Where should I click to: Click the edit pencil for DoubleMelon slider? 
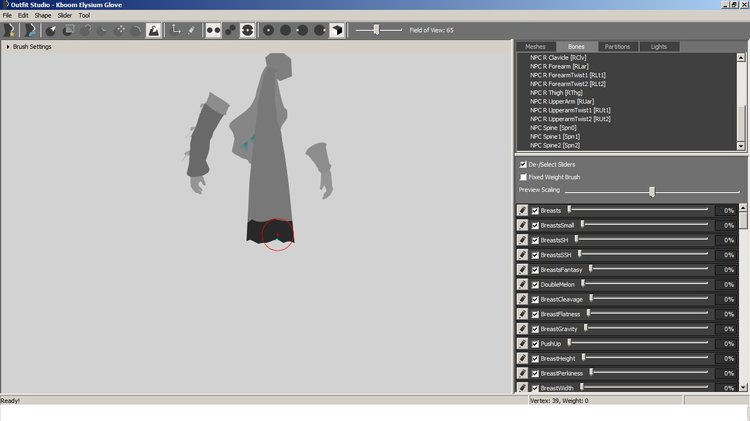[522, 284]
